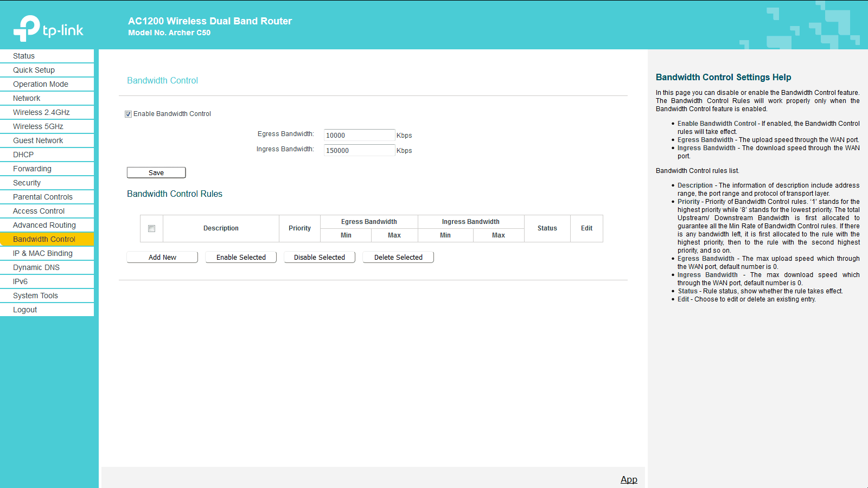This screenshot has width=868, height=488.
Task: Open Wireless 2.4GHz settings
Action: click(x=47, y=112)
